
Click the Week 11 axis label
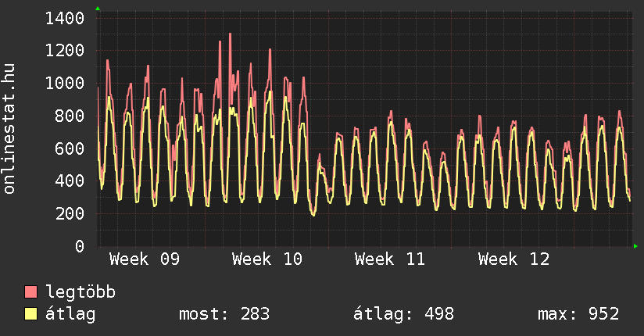[389, 259]
